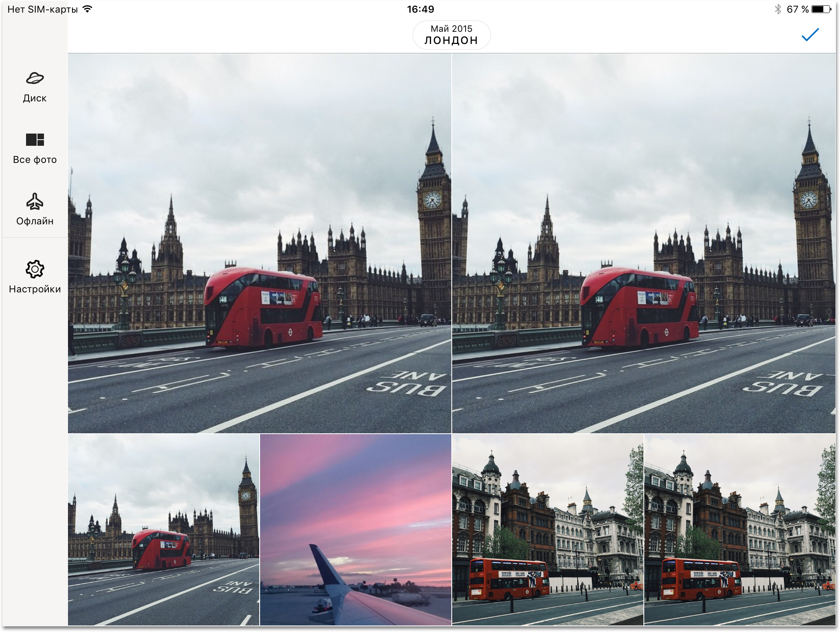Screen dimensions: 840x632
Task: Tap the 'Май 2015 Лондон' date pill
Action: pos(451,35)
